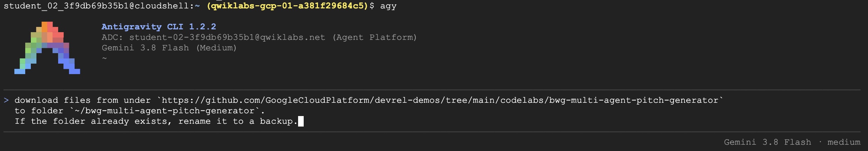868x151 pixels.
Task: Click the Gemini 3.8 Flash status bar label
Action: (767, 142)
